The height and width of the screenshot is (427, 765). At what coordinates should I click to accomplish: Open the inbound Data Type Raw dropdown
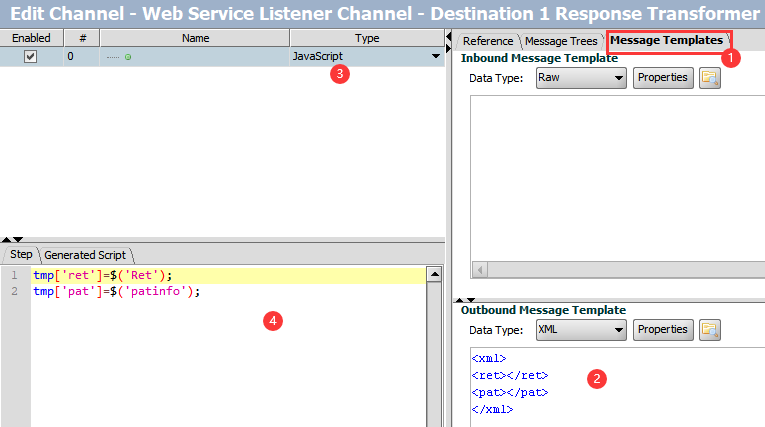[581, 78]
